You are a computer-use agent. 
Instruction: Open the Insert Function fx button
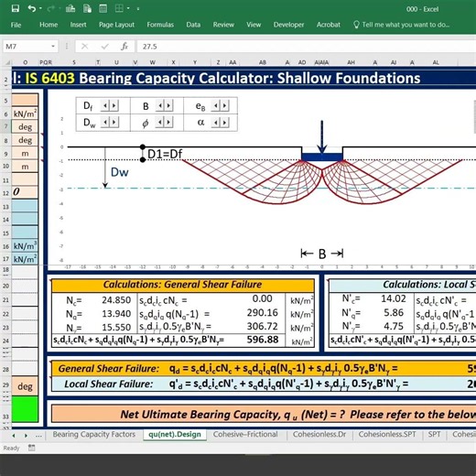point(124,47)
